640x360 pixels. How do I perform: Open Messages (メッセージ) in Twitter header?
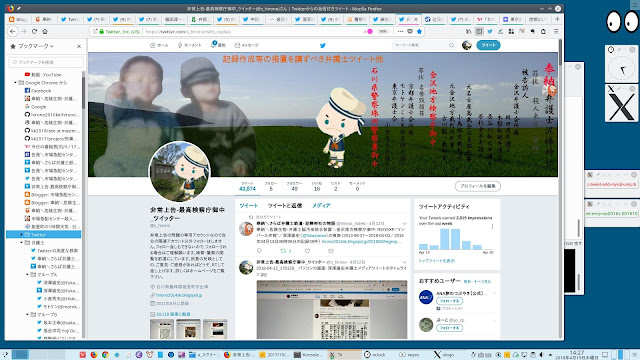(x=247, y=45)
